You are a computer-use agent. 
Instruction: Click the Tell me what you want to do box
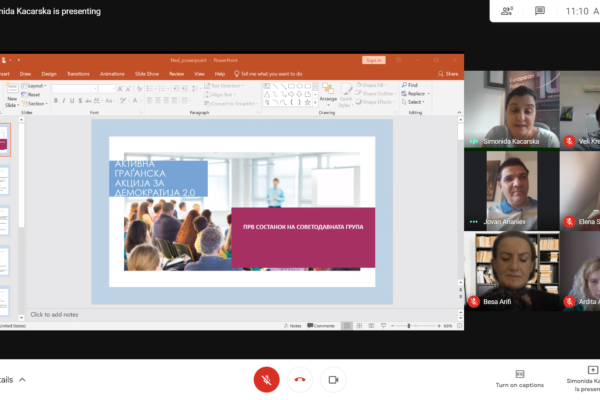click(x=268, y=74)
